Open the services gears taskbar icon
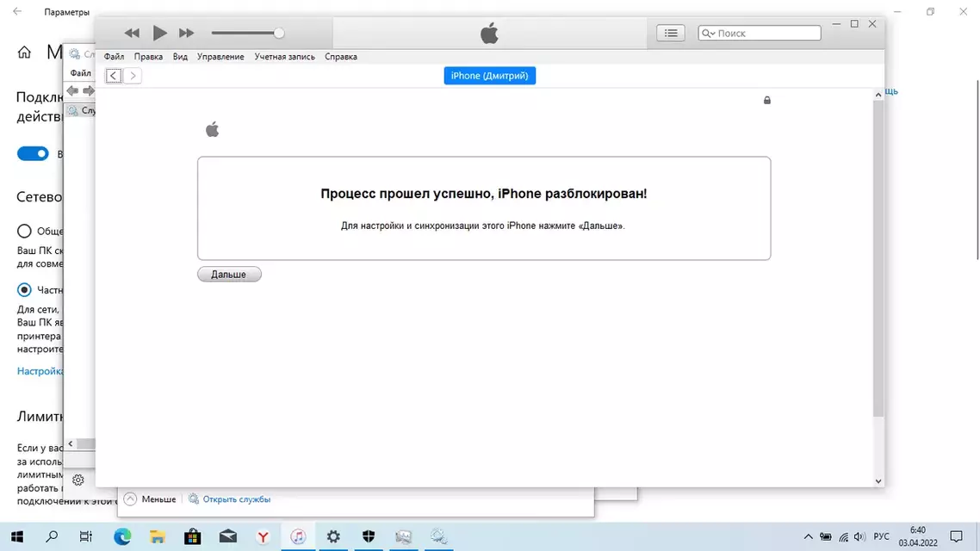The height and width of the screenshot is (551, 980). pyautogui.click(x=438, y=536)
